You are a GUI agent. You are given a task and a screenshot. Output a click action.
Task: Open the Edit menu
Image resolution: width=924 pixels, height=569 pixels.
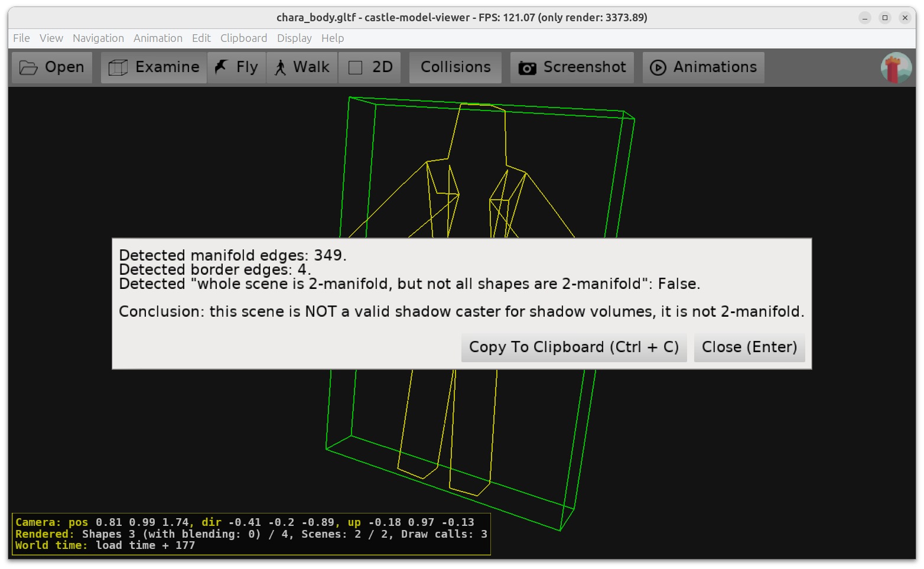(201, 38)
